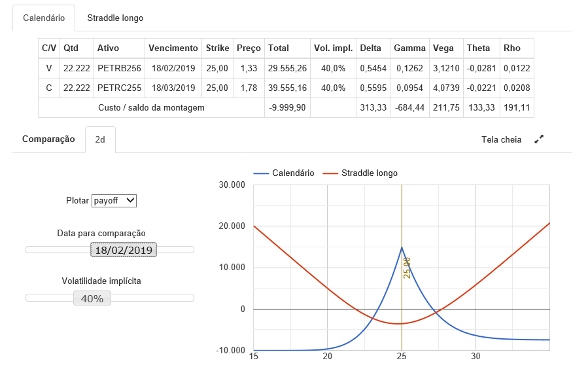The height and width of the screenshot is (369, 588).
Task: Click the PETRC255 asset cell
Action: (x=118, y=88)
